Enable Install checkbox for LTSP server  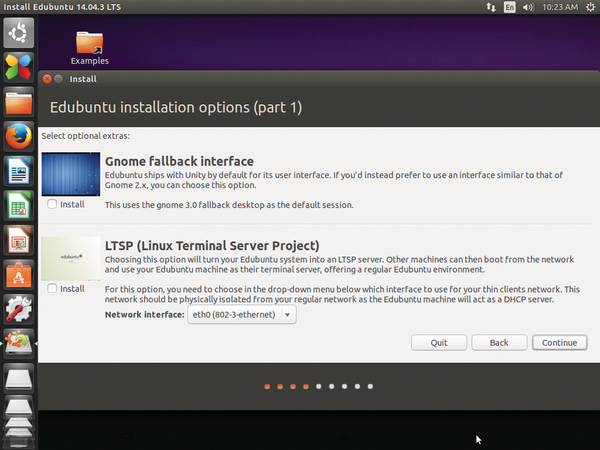pyautogui.click(x=52, y=288)
